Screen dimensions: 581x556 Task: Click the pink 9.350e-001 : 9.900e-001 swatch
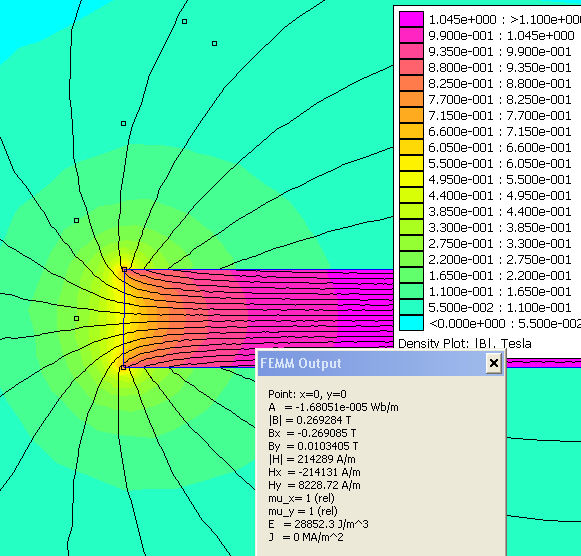coord(411,51)
